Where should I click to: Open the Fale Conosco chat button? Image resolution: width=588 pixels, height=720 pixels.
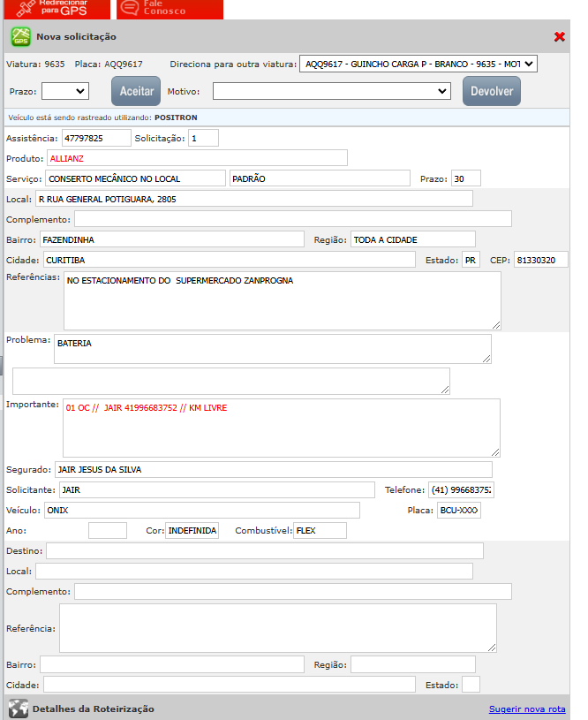coord(170,9)
